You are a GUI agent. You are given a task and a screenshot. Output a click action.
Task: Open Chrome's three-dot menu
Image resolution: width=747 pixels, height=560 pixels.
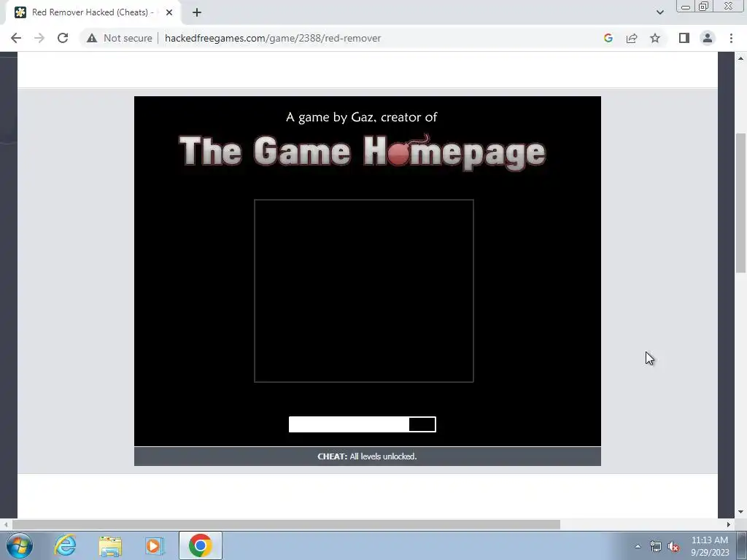pyautogui.click(x=731, y=38)
